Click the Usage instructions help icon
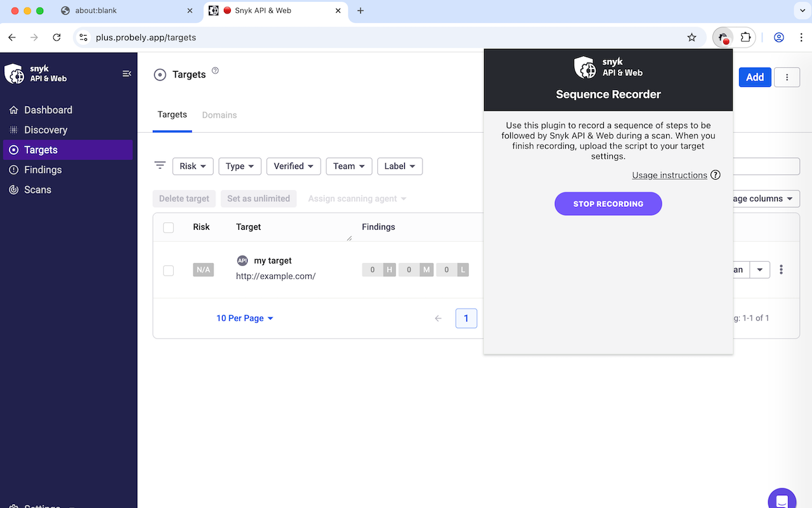Viewport: 812px width, 508px height. 716,175
